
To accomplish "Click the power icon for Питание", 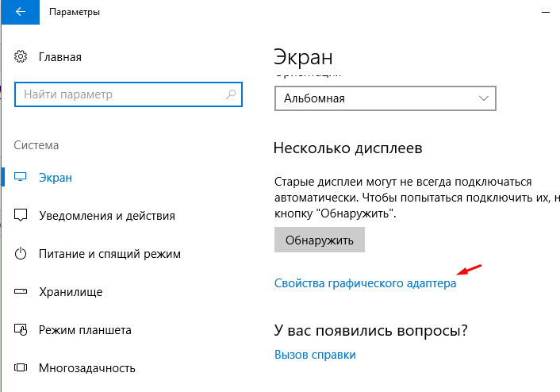I will (21, 253).
